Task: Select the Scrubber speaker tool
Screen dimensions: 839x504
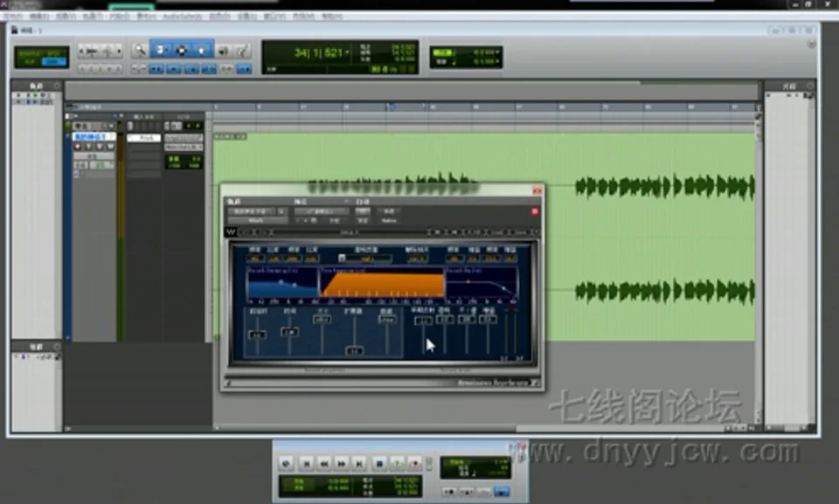Action: coord(223,51)
